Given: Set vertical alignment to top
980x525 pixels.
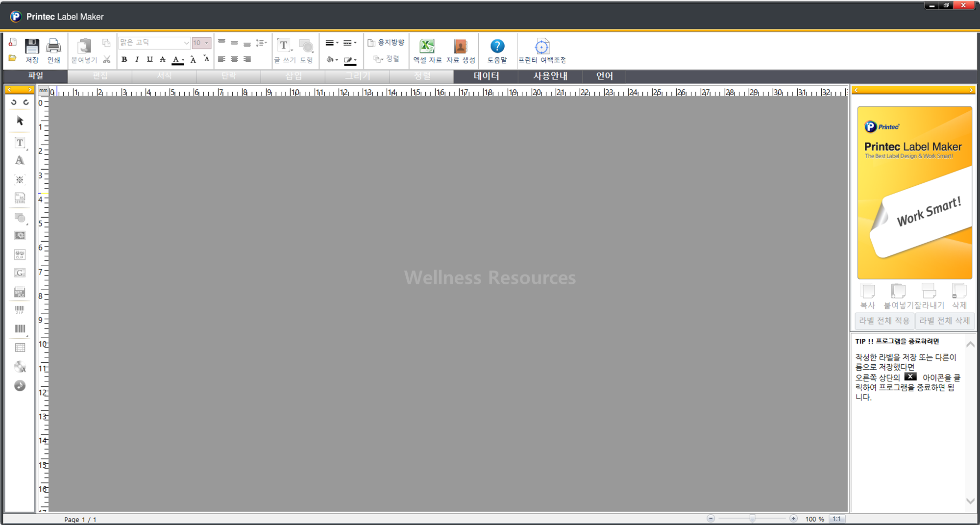Looking at the screenshot, I should [221, 43].
